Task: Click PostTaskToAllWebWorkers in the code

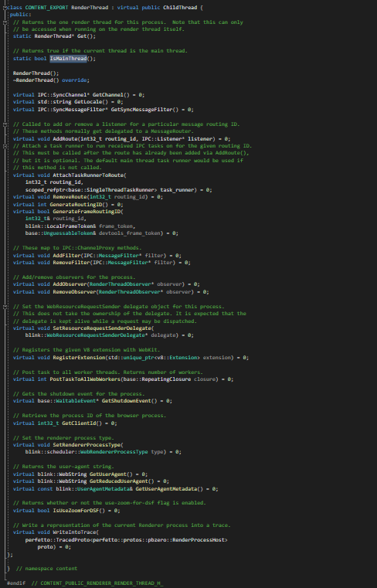Action: click(x=85, y=379)
